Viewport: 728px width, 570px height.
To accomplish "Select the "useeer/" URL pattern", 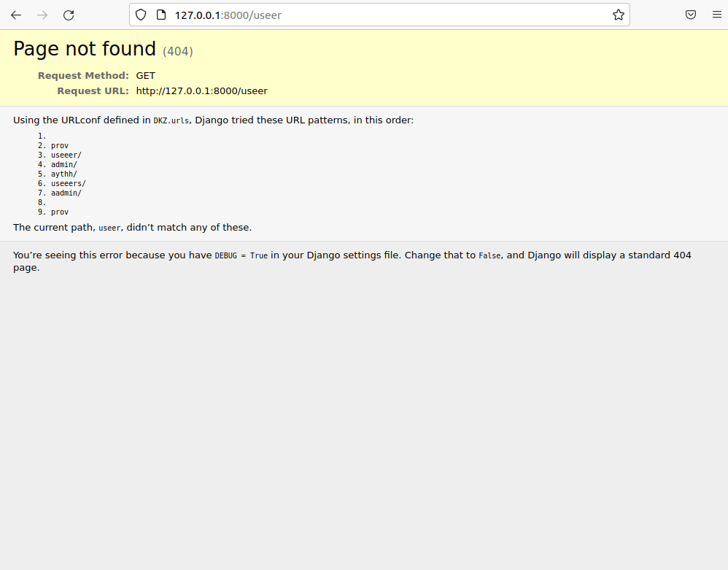I will click(66, 155).
